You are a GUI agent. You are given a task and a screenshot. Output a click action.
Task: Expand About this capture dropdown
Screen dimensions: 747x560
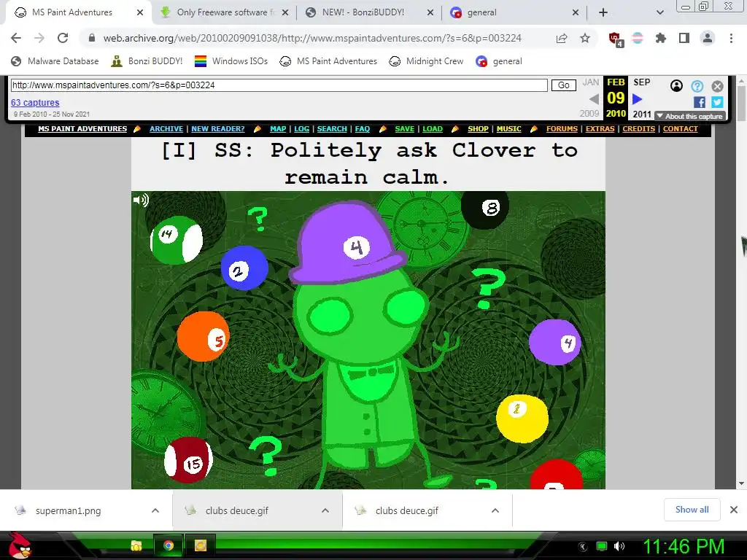point(690,116)
